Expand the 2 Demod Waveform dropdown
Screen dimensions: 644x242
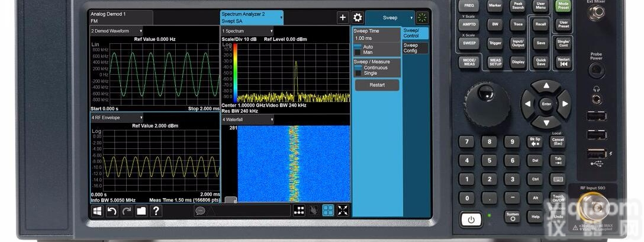pyautogui.click(x=117, y=31)
